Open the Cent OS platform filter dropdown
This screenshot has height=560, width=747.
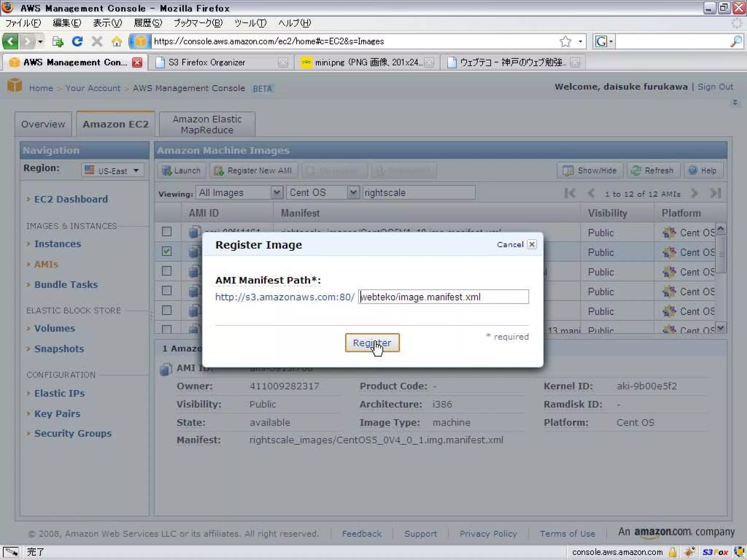coord(323,192)
